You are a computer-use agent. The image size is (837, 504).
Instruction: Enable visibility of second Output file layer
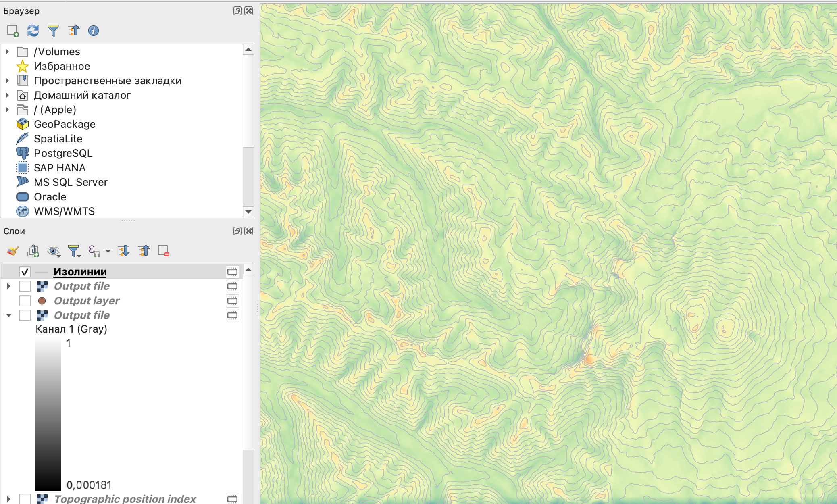(25, 315)
